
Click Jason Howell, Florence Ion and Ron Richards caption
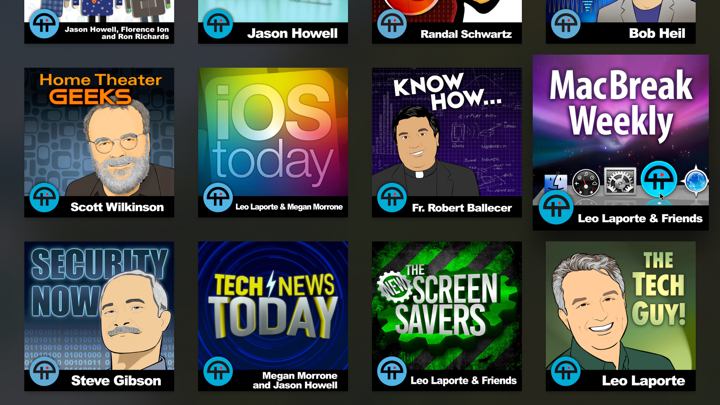tap(117, 33)
